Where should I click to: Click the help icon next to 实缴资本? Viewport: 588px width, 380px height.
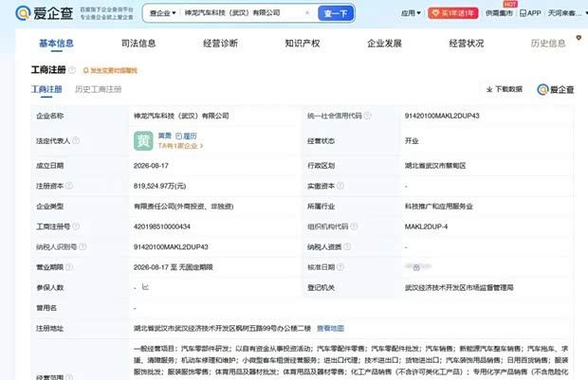point(340,186)
